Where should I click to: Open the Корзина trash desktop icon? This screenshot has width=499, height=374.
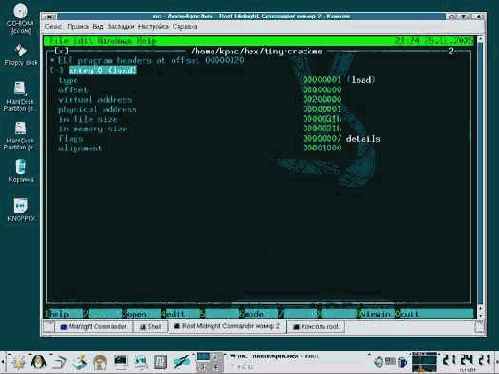pos(20,171)
